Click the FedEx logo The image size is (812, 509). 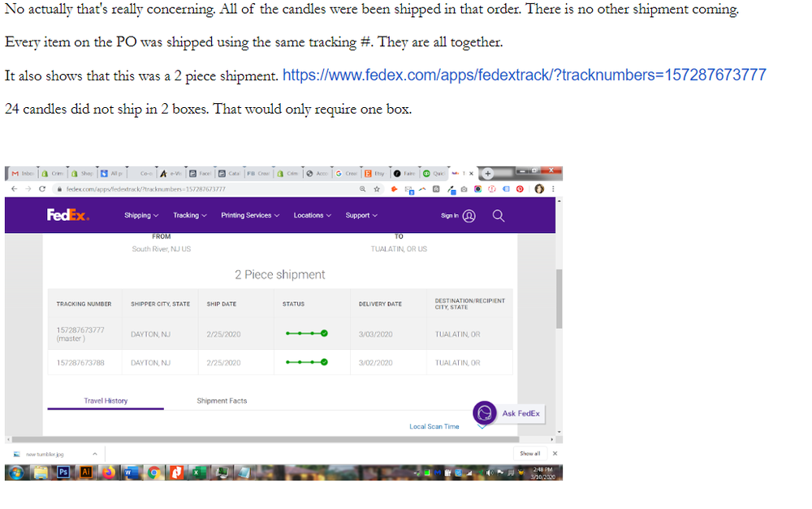[x=67, y=215]
